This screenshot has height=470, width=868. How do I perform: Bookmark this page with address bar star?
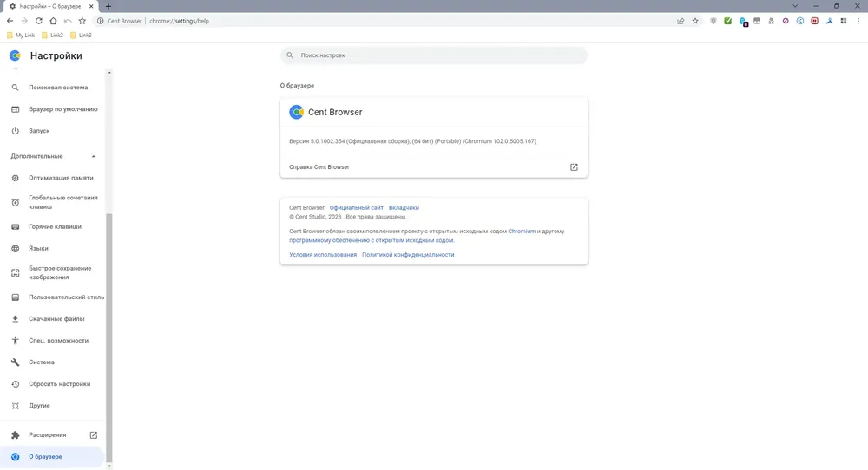point(695,21)
